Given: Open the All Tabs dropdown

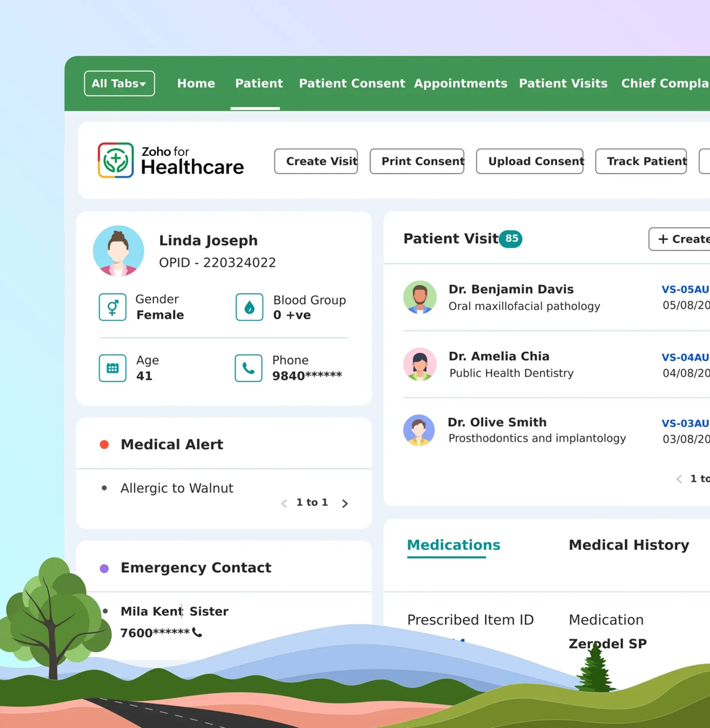Looking at the screenshot, I should [119, 83].
